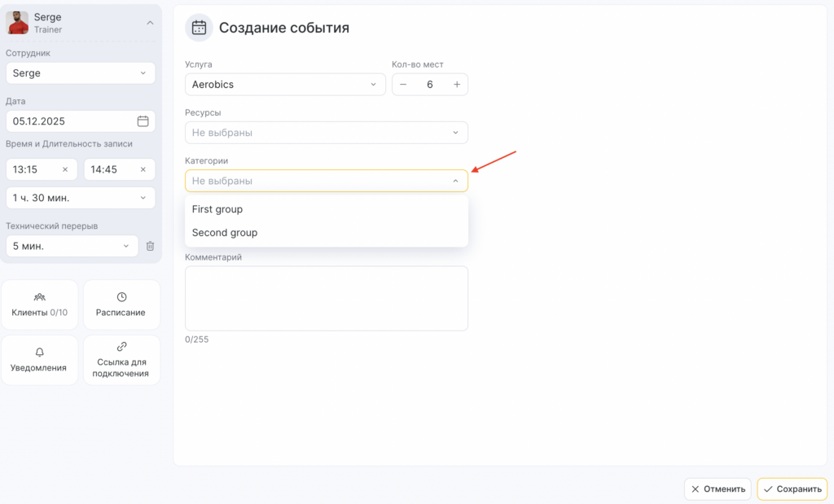Screen dimensions: 834x504
Task: Open the Расписание schedule tile
Action: [121, 305]
